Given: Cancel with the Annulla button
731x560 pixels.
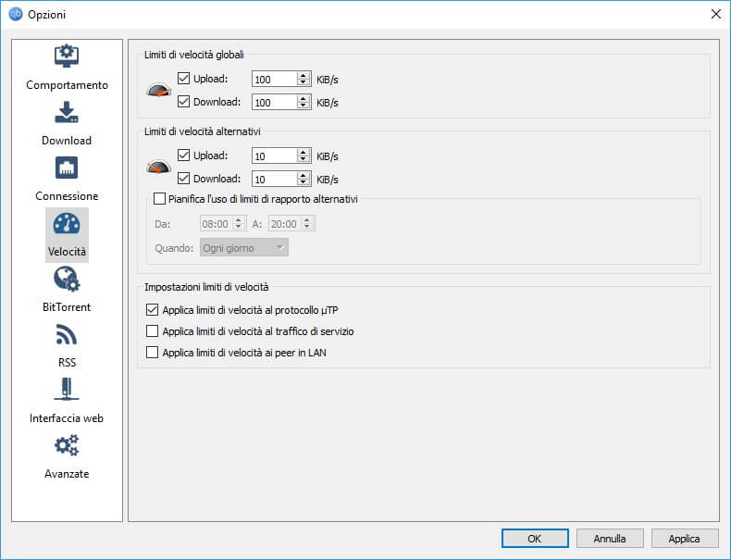Looking at the screenshot, I should coord(610,539).
